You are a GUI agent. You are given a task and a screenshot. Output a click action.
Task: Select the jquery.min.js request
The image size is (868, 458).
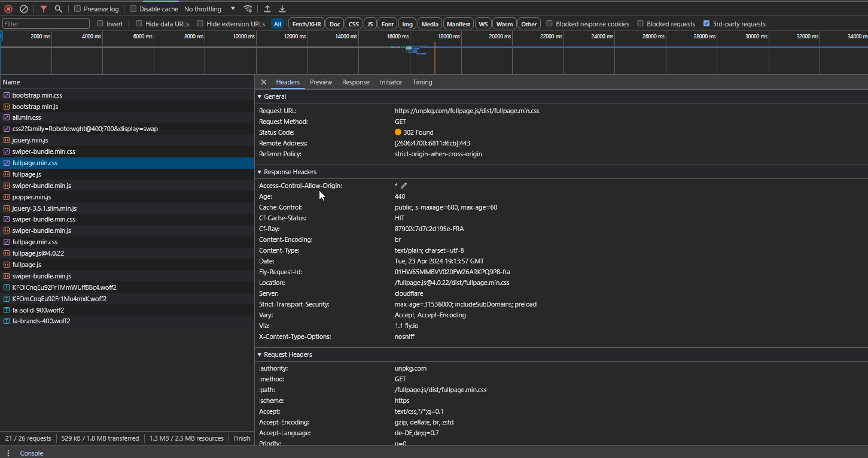point(30,140)
